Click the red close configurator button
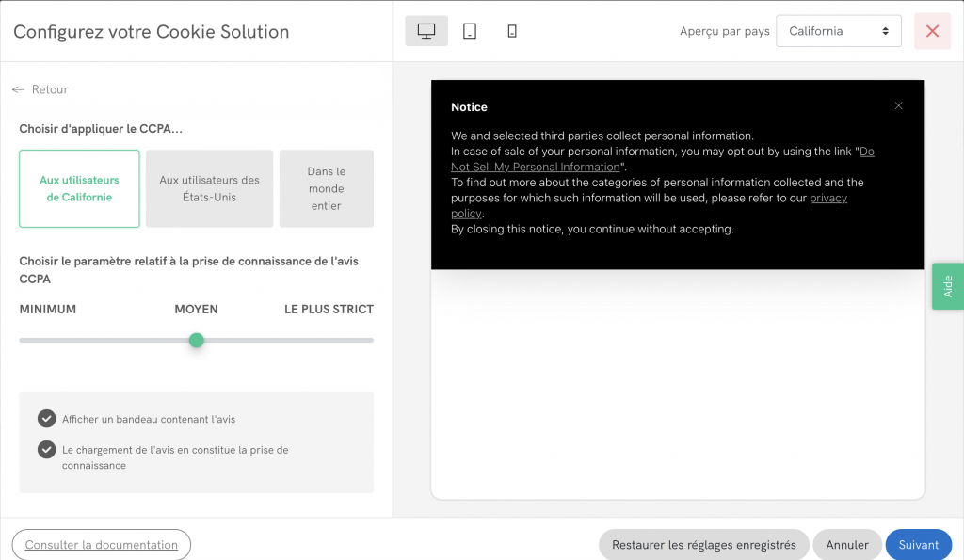 (932, 31)
